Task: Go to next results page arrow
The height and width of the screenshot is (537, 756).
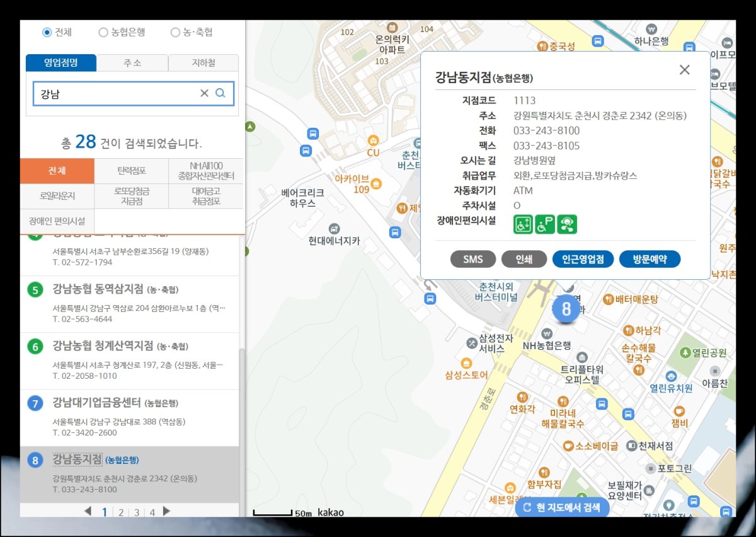Action: (166, 511)
